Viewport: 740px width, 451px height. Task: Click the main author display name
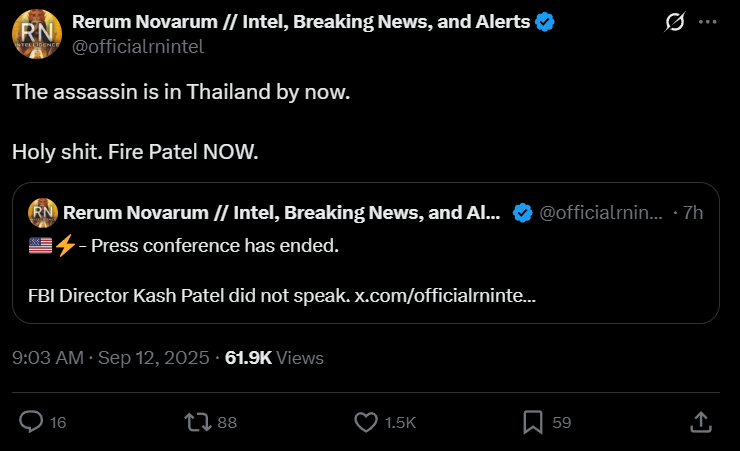tap(300, 22)
